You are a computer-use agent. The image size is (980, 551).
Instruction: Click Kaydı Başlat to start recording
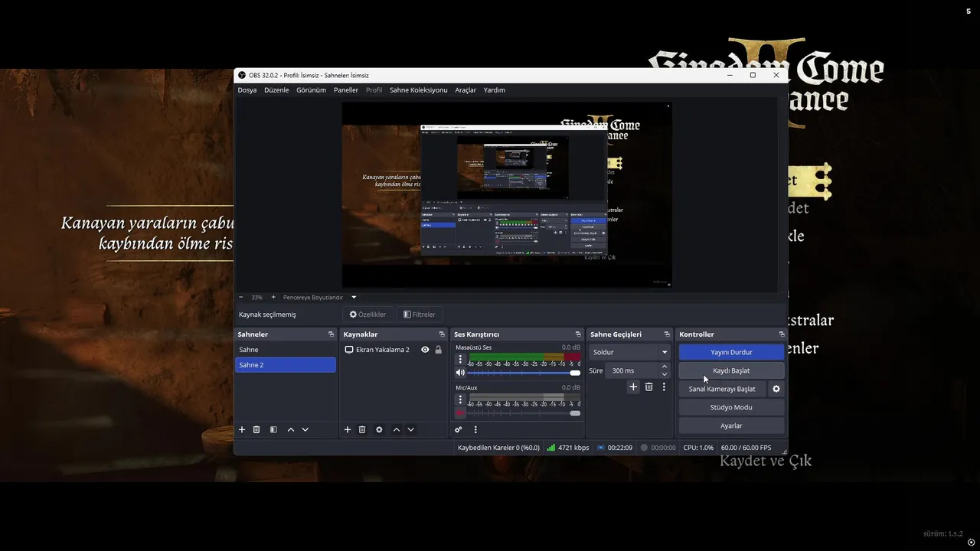coord(731,370)
